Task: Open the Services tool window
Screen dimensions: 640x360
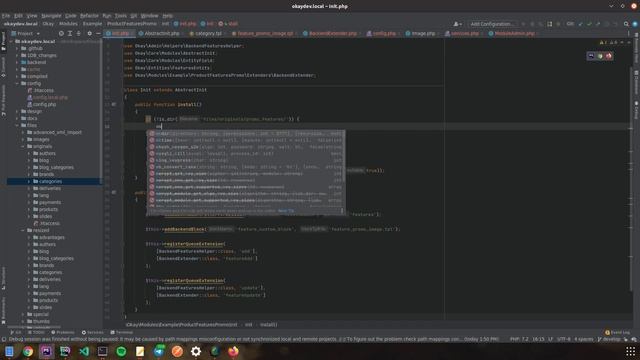Action: pyautogui.click(x=92, y=332)
